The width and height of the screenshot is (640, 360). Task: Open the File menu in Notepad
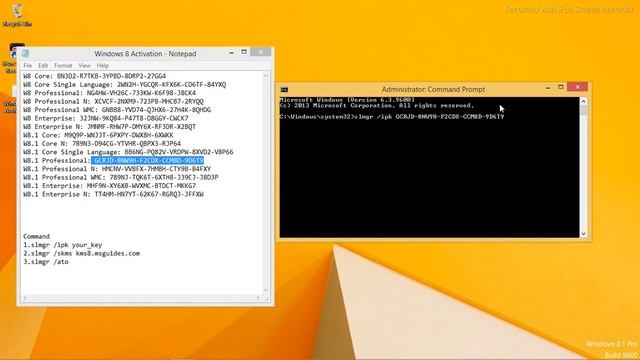coord(27,65)
